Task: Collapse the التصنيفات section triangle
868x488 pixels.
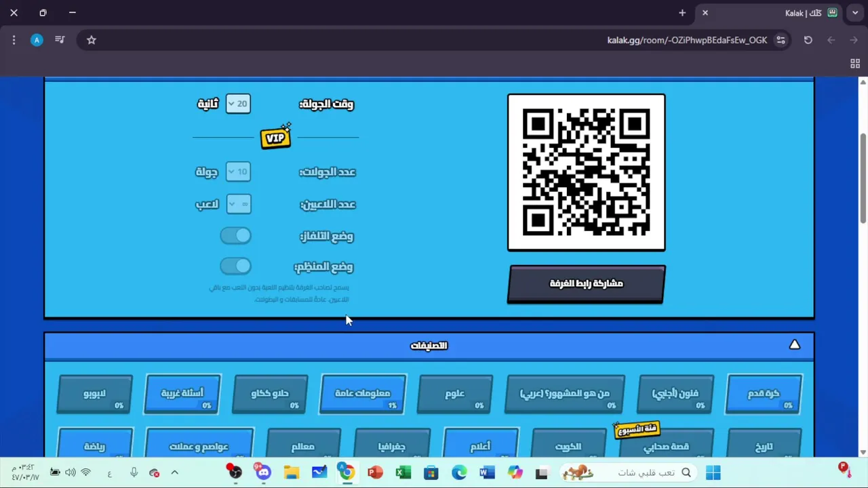Action: click(x=795, y=345)
